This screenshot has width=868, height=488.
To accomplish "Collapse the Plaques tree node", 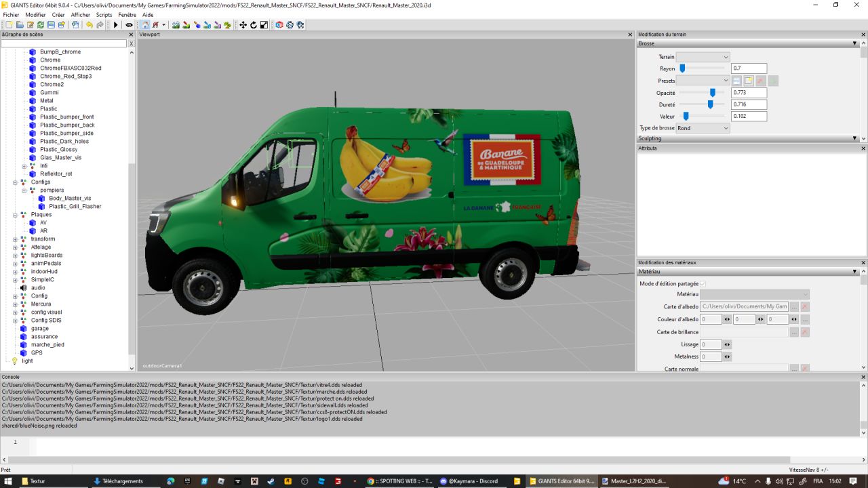I will 16,215.
